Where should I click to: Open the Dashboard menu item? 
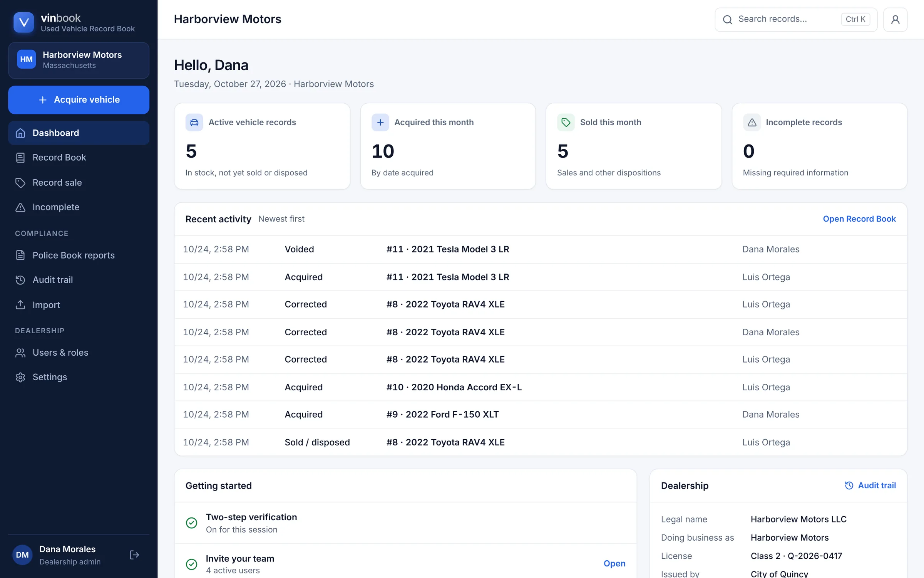(x=79, y=133)
